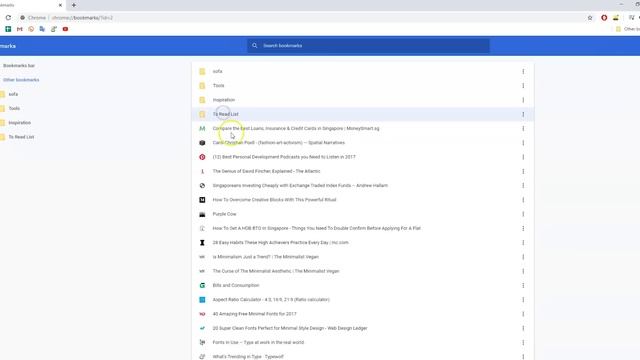Open more actions for Fonts In Use bookmark
Image resolution: width=640 pixels, height=360 pixels.
click(x=523, y=342)
